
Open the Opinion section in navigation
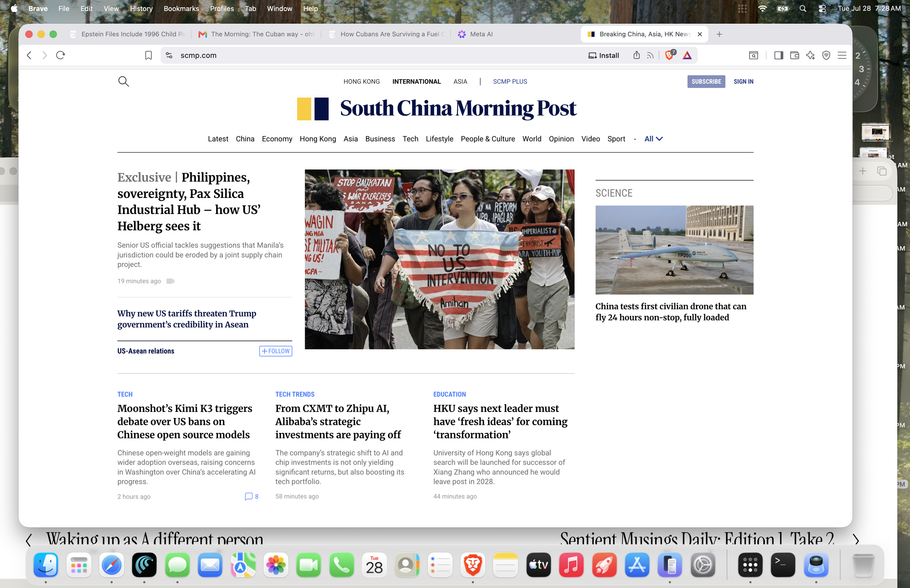click(561, 139)
